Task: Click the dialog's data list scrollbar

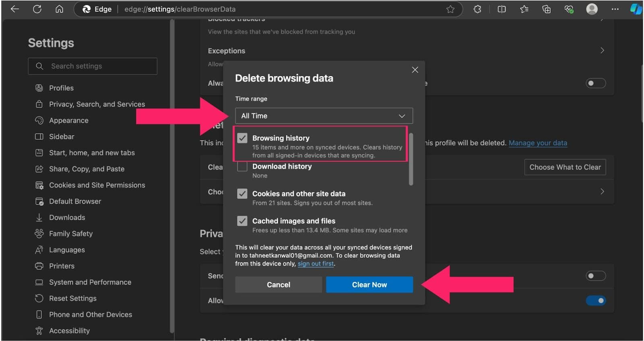Action: (x=411, y=159)
